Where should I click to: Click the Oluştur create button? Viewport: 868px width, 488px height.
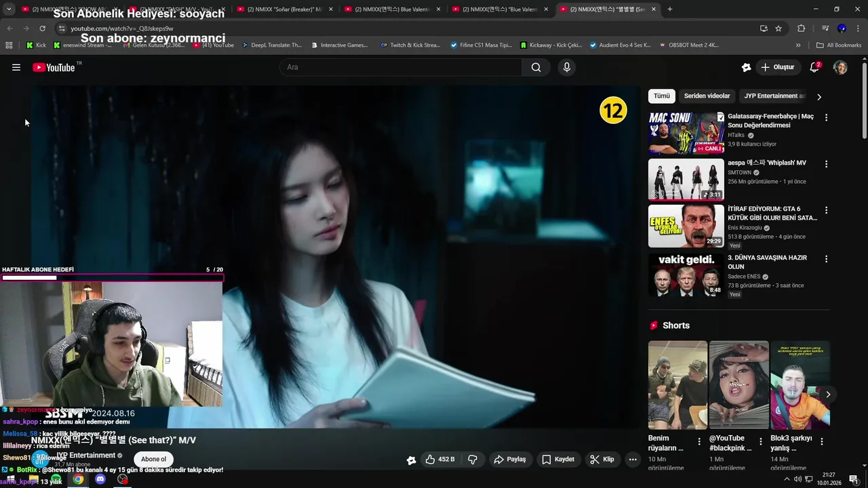point(778,67)
